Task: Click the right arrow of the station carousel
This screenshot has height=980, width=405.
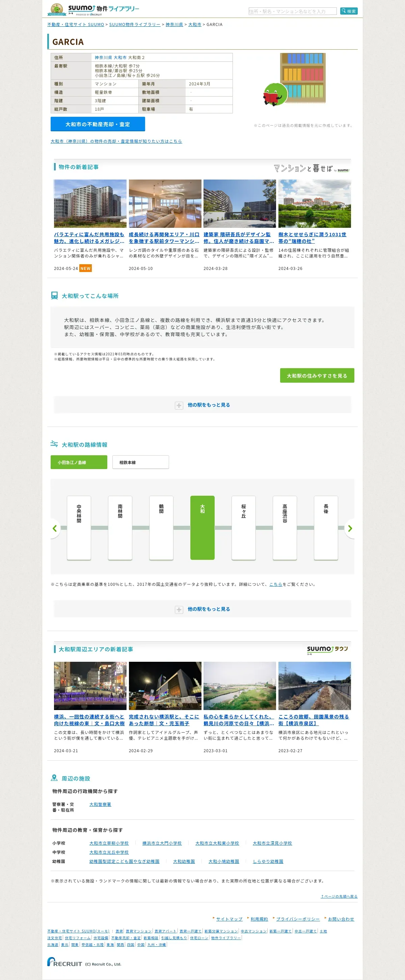Action: point(350,528)
